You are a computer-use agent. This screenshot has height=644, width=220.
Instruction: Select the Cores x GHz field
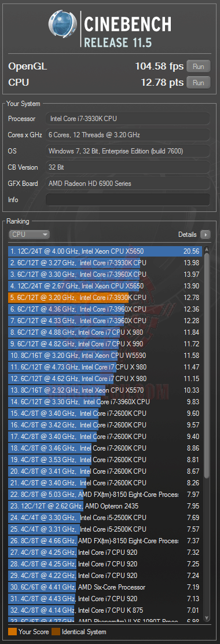(x=127, y=135)
